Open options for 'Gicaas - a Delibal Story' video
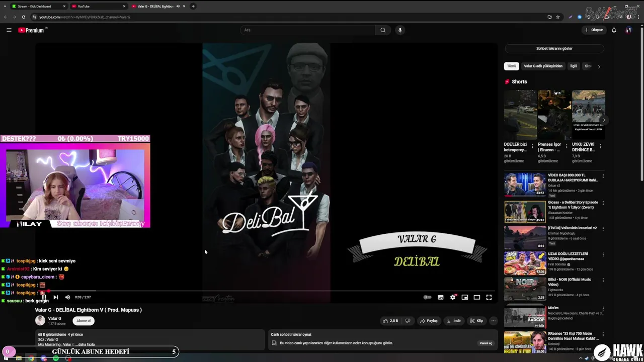The image size is (644, 362). [603, 202]
